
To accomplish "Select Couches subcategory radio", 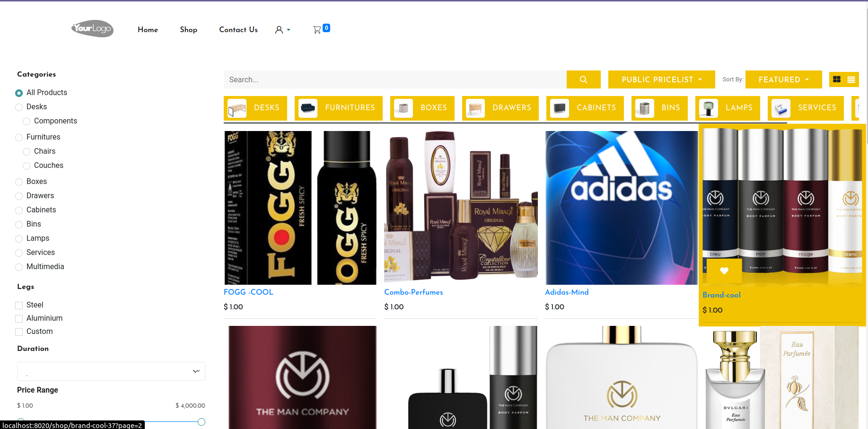I will pyautogui.click(x=26, y=166).
